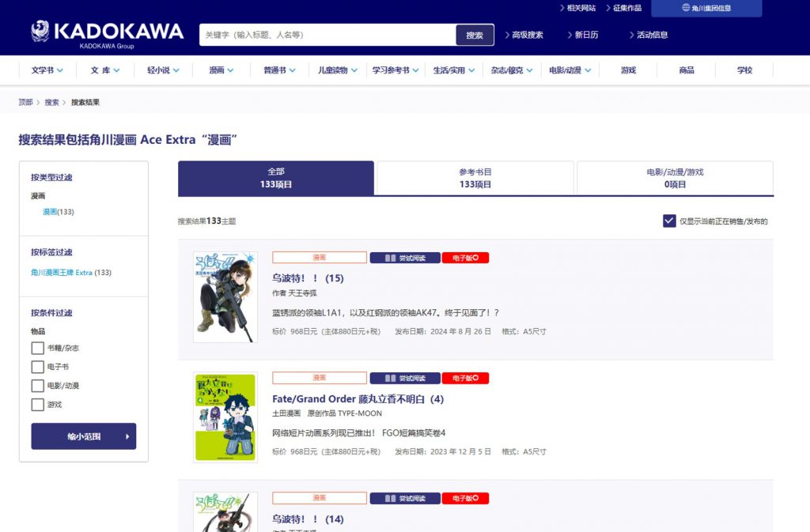
Task: Click the KADOKAWA logo
Action: pyautogui.click(x=107, y=34)
